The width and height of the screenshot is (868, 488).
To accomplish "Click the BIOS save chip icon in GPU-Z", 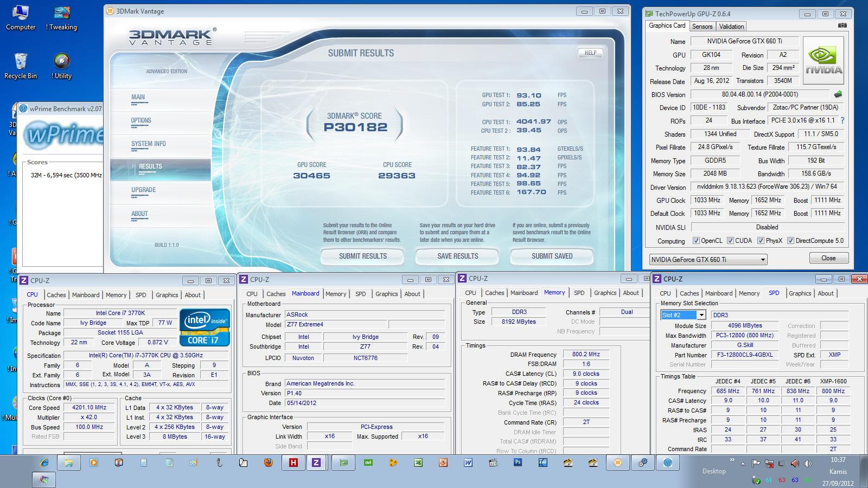I will [838, 94].
